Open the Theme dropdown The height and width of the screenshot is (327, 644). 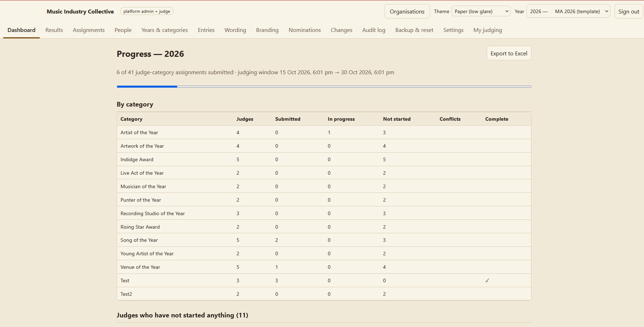click(x=481, y=11)
